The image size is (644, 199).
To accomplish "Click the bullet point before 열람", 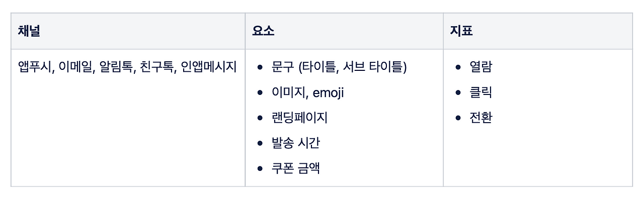I will point(458,67).
